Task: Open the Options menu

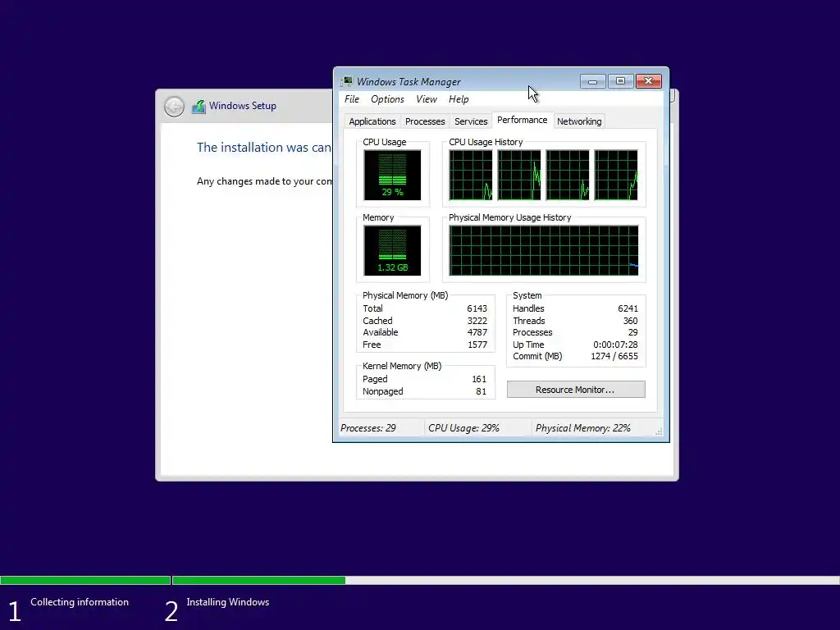Action: pos(387,99)
